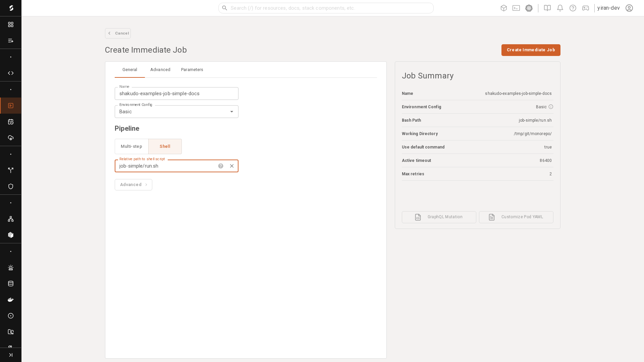This screenshot has width=644, height=362.
Task: Select the Sessions list icon in sidebar
Action: [x=10, y=41]
